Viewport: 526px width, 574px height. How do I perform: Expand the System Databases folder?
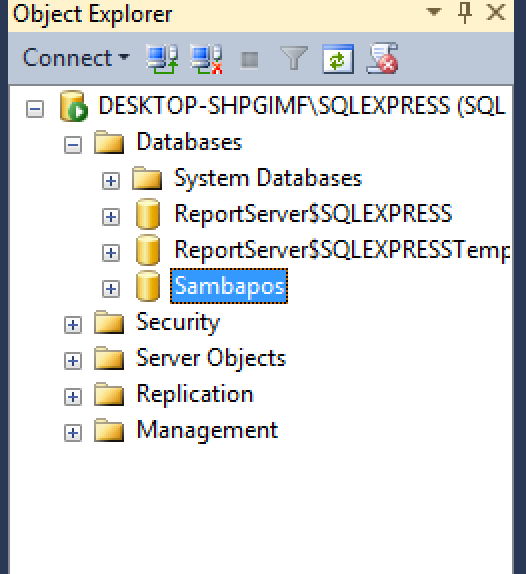click(x=111, y=181)
